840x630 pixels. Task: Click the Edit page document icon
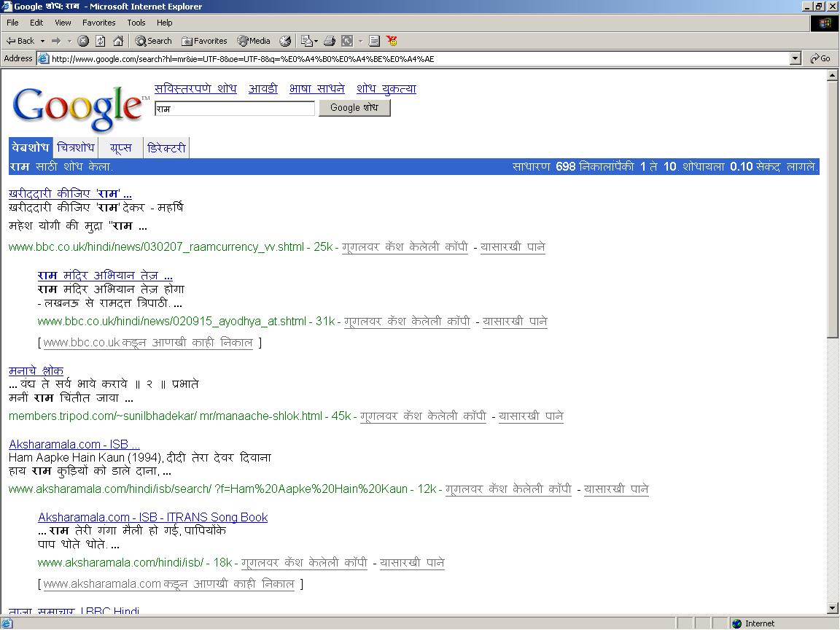[x=375, y=41]
